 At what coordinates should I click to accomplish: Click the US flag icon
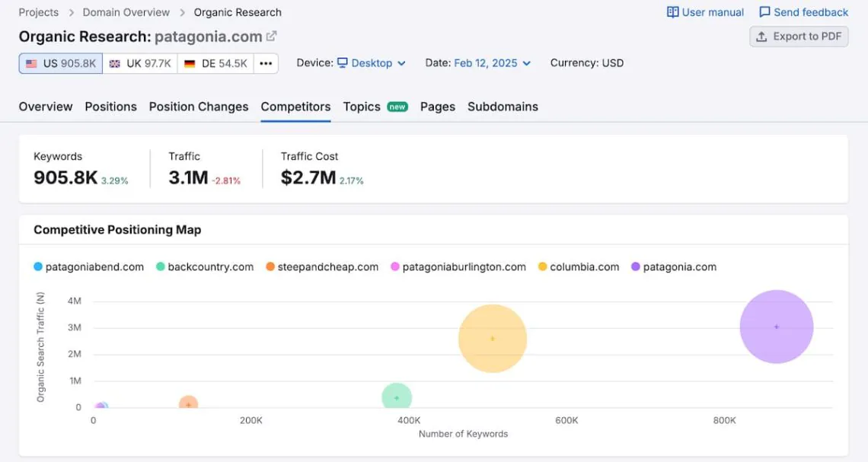coord(31,64)
